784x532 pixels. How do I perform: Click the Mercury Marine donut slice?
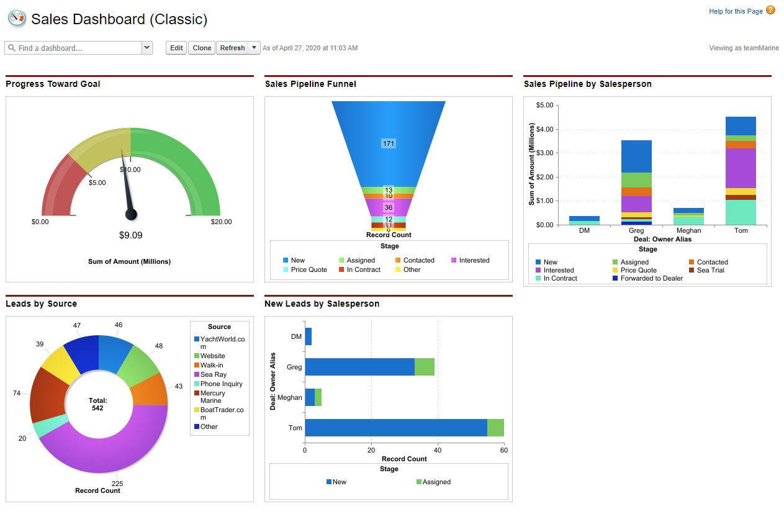coord(47,394)
